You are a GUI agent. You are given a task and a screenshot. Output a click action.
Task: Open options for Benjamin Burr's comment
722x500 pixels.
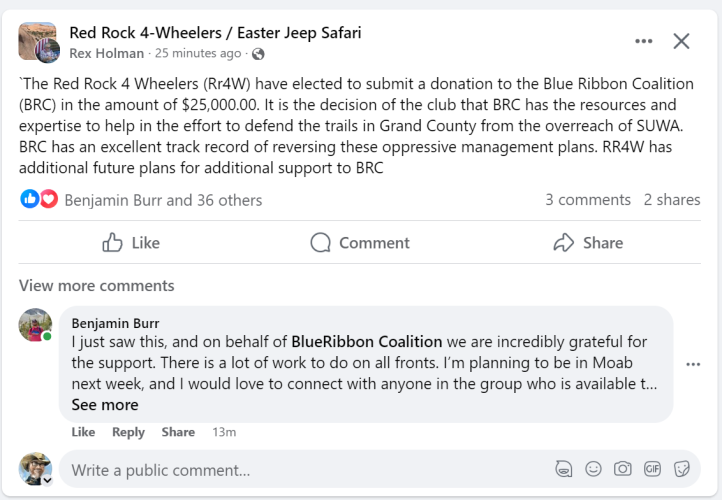[x=693, y=364]
